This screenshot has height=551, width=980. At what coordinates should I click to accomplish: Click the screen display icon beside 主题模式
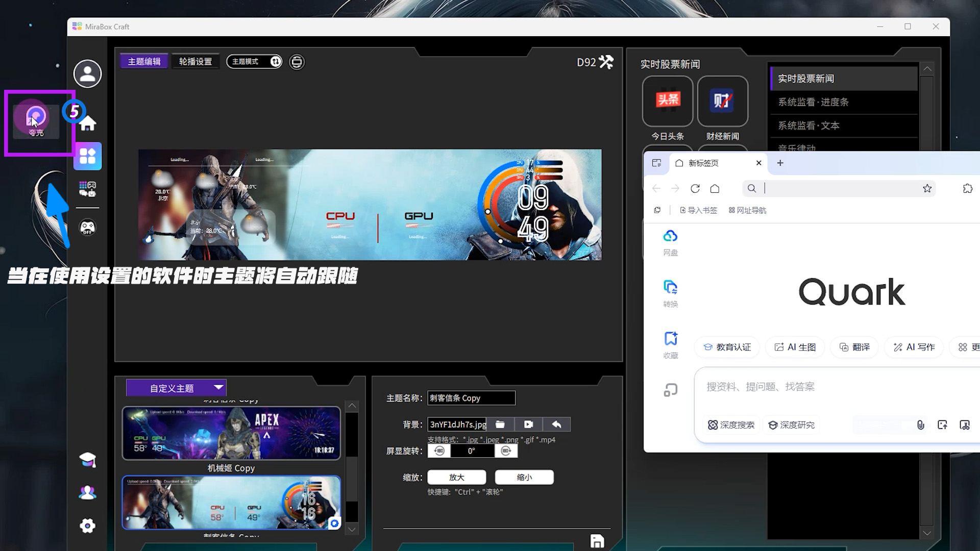[297, 62]
